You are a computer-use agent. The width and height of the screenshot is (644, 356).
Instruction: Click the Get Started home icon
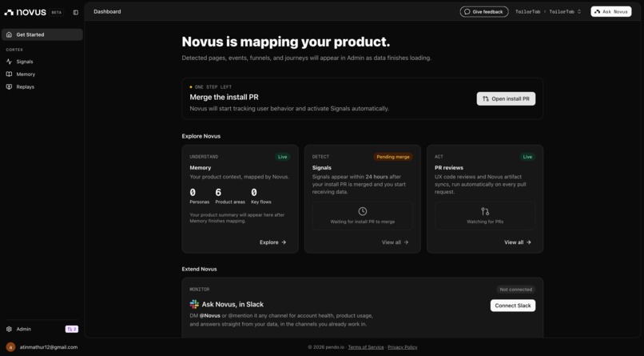9,34
